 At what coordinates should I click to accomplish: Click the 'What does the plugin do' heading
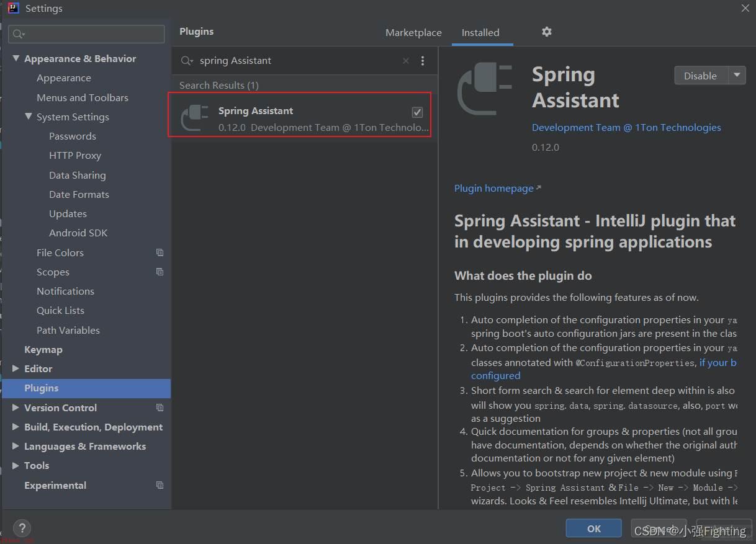pyautogui.click(x=523, y=275)
